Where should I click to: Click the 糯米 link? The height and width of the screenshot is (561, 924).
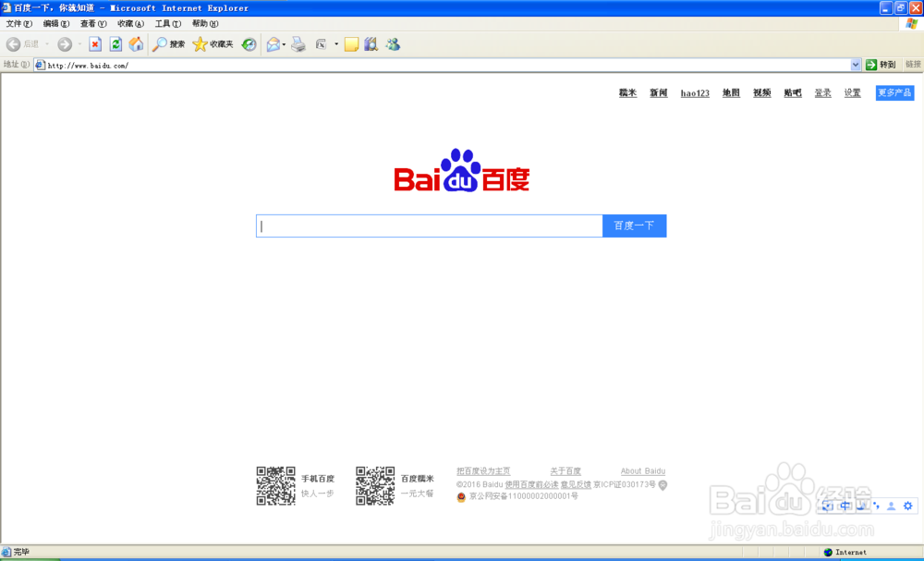click(x=627, y=93)
